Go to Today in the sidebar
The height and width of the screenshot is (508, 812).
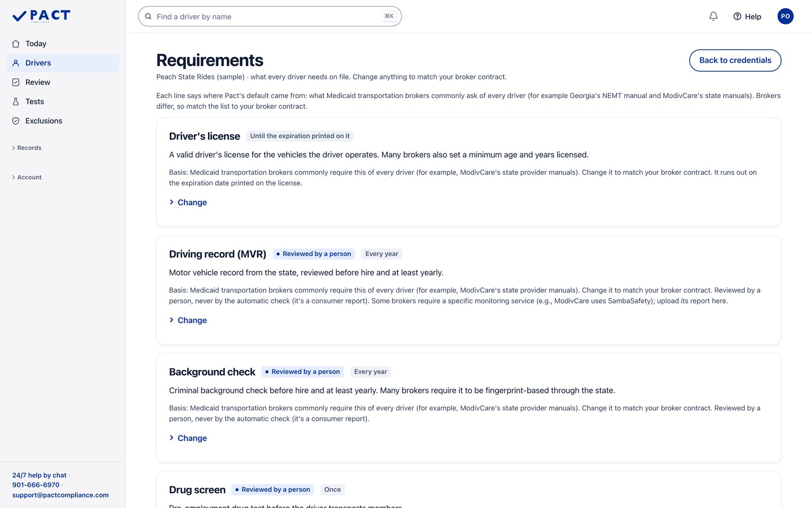tap(63, 44)
